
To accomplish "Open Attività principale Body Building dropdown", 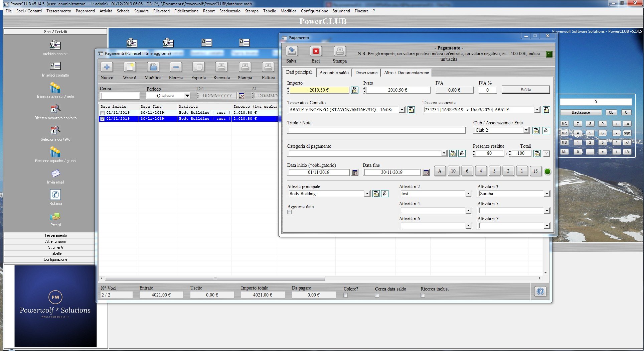I will 367,194.
